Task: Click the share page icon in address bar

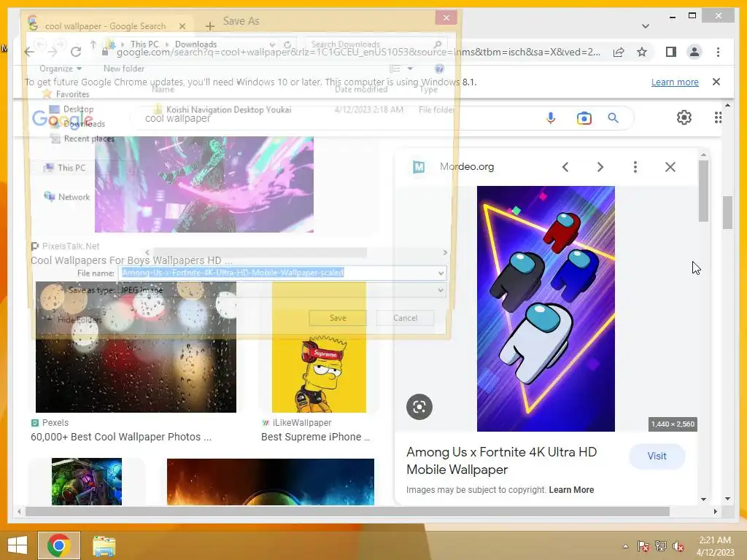Action: pyautogui.click(x=619, y=52)
